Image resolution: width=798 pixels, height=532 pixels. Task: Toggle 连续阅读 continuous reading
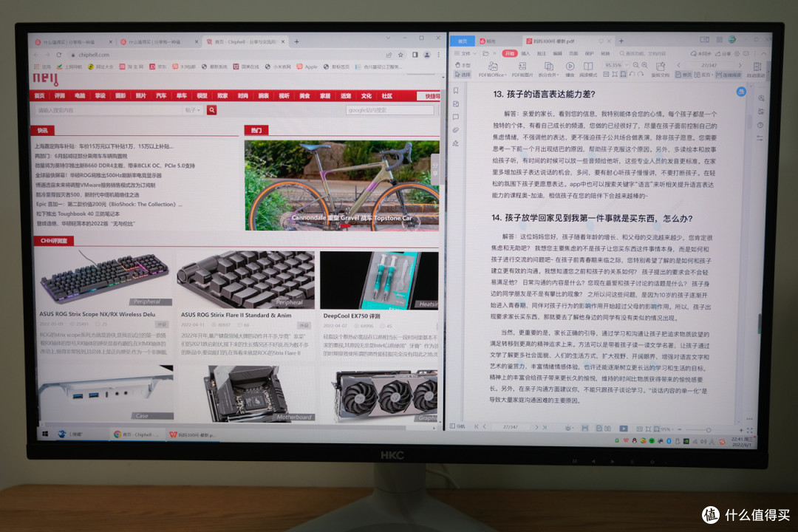pos(729,75)
